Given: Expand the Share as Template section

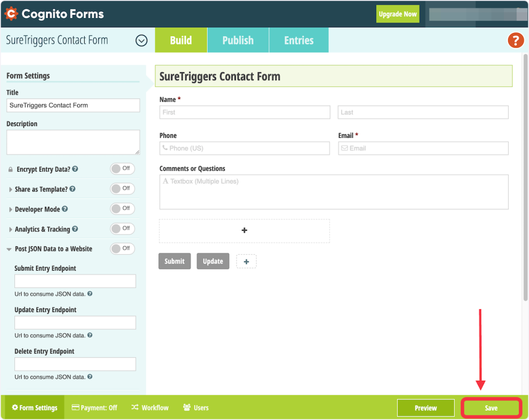Looking at the screenshot, I should click(11, 190).
